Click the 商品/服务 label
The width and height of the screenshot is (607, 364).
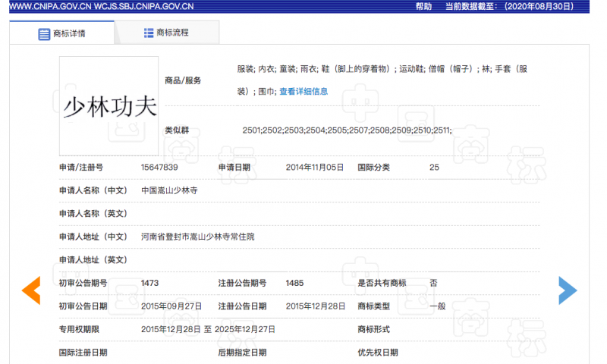(x=183, y=80)
